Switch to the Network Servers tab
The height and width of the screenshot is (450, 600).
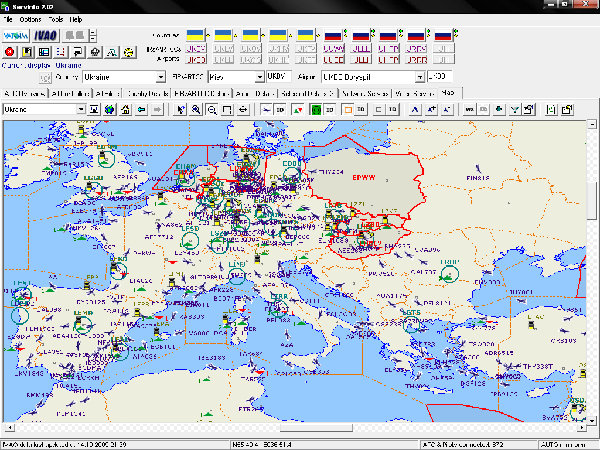[365, 93]
